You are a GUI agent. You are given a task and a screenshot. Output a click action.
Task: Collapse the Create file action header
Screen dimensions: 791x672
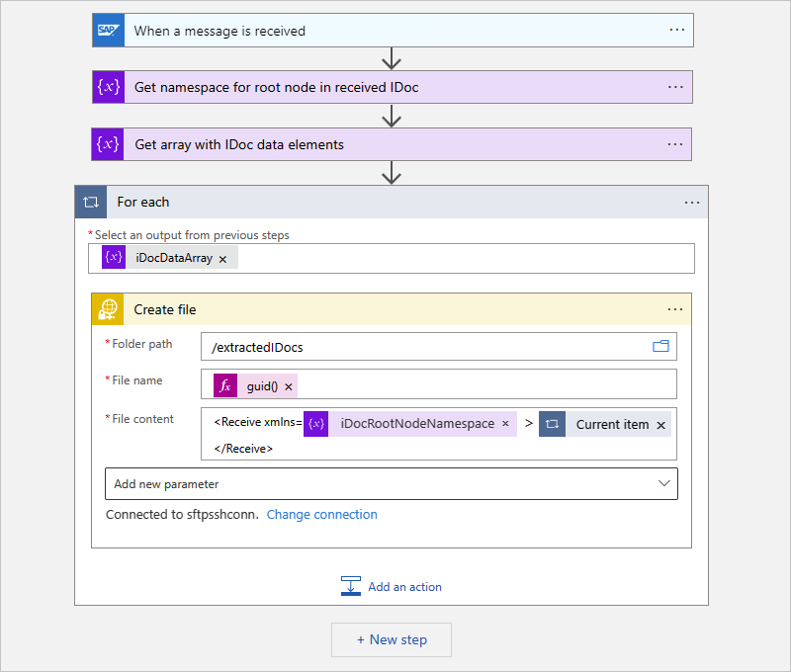coord(395,309)
